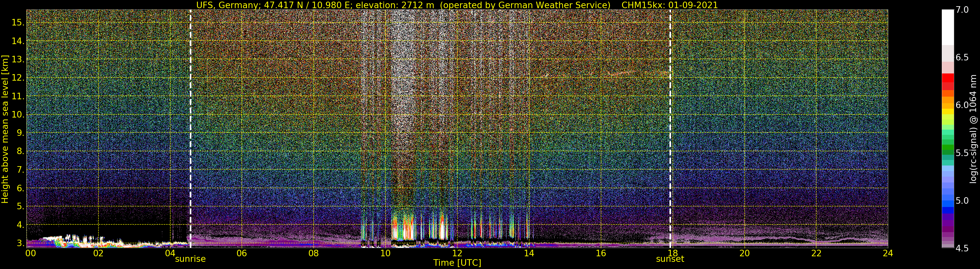Viewport: 980px width, 269px height.
Task: Click the "sunset" label below the time axis
Action: [670, 259]
